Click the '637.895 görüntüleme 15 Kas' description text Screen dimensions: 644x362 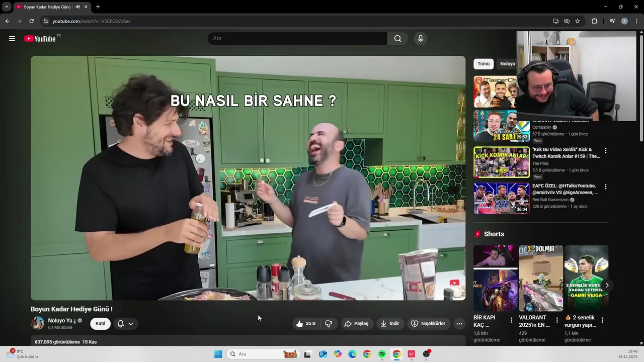[x=66, y=342]
